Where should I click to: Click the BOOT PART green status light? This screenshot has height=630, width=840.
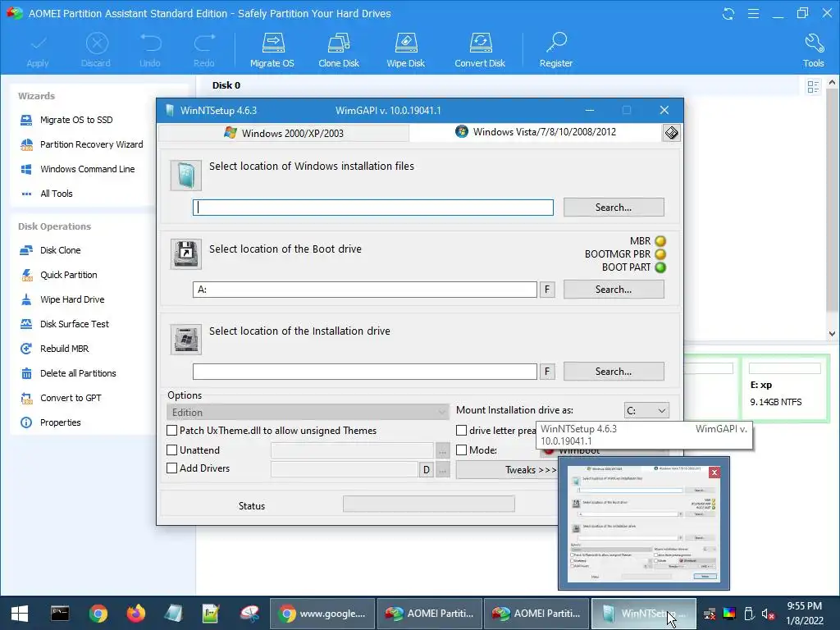[x=660, y=267]
